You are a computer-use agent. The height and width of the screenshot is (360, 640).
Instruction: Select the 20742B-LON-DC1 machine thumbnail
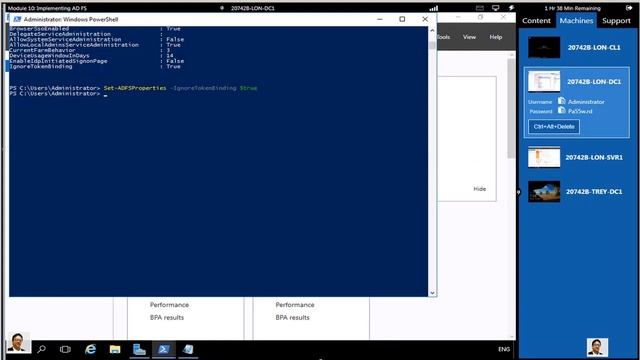pyautogui.click(x=544, y=82)
